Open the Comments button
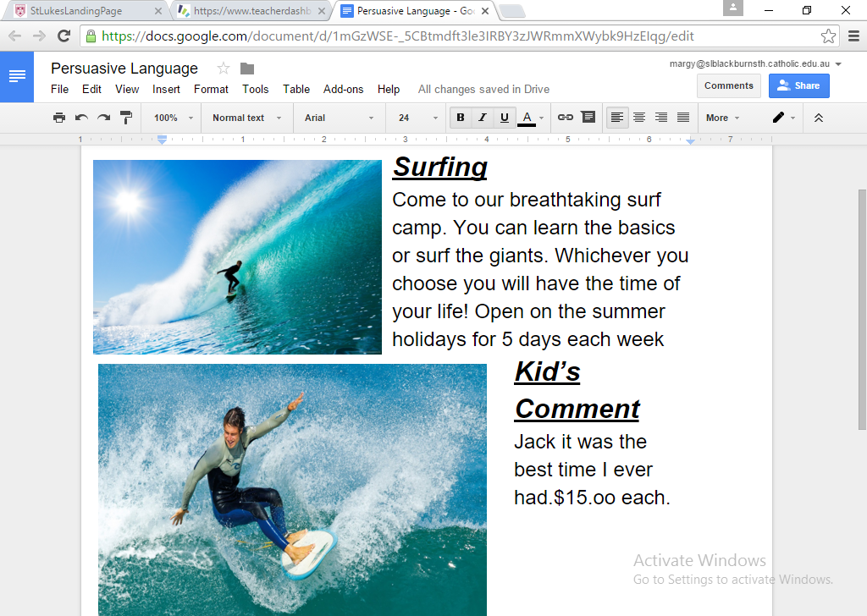This screenshot has height=616, width=867. tap(729, 85)
